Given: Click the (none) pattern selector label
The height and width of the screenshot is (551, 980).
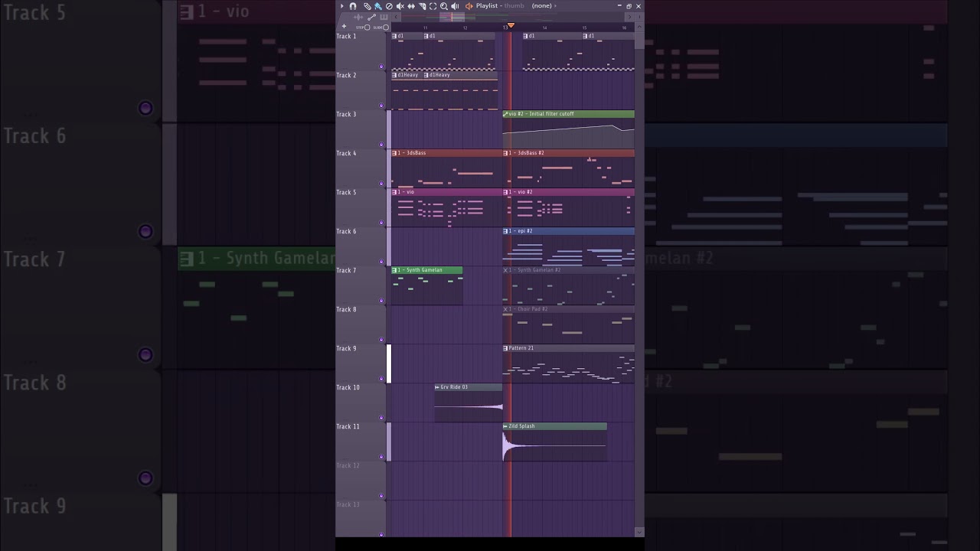Looking at the screenshot, I should [541, 6].
